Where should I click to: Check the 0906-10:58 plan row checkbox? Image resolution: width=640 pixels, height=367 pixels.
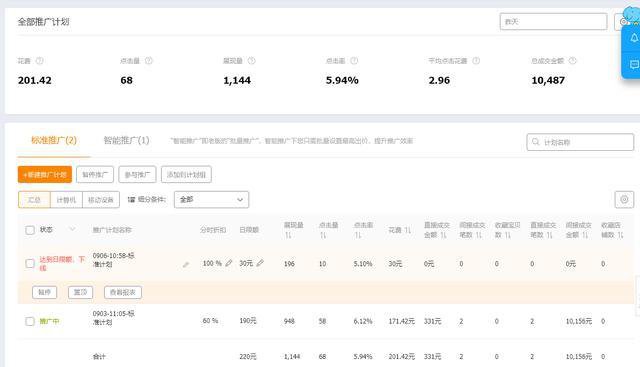tap(30, 264)
